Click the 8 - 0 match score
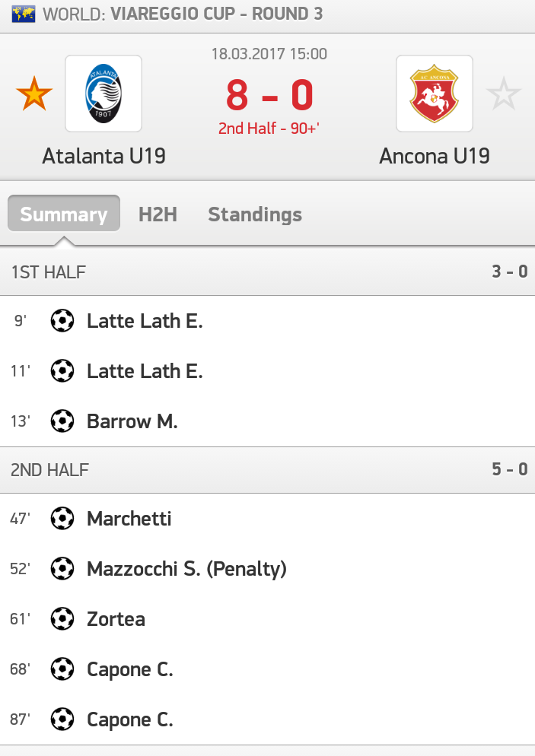 click(x=269, y=96)
